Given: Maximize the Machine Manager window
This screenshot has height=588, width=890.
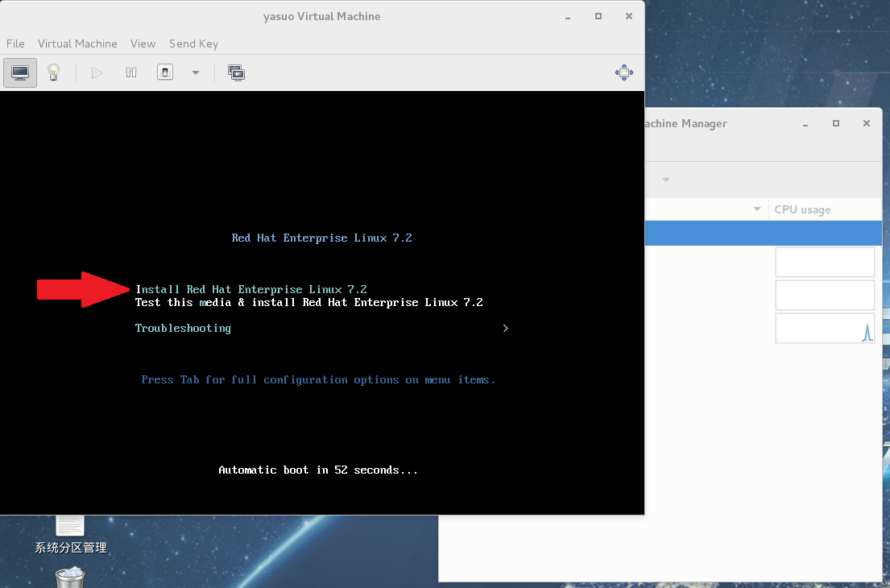Looking at the screenshot, I should coord(835,123).
